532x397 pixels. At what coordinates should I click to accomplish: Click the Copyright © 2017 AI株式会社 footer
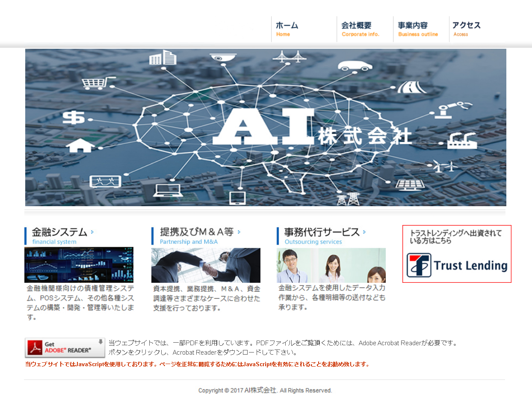265,391
